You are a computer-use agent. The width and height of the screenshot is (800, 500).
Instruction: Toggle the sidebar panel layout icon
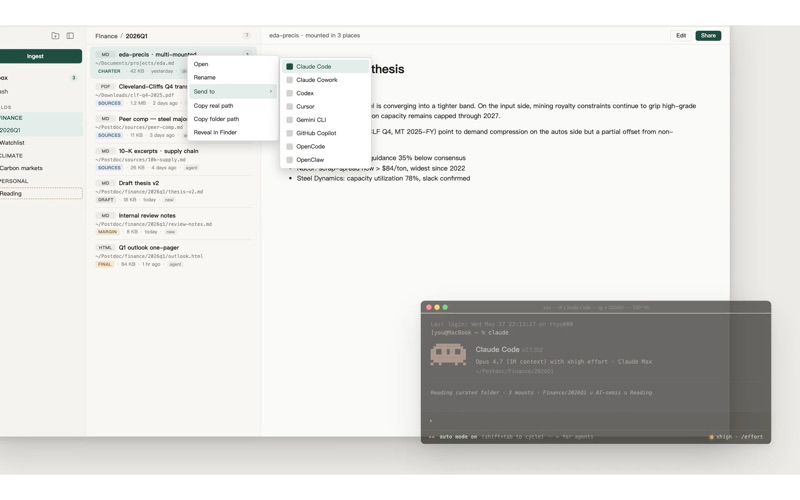point(70,36)
